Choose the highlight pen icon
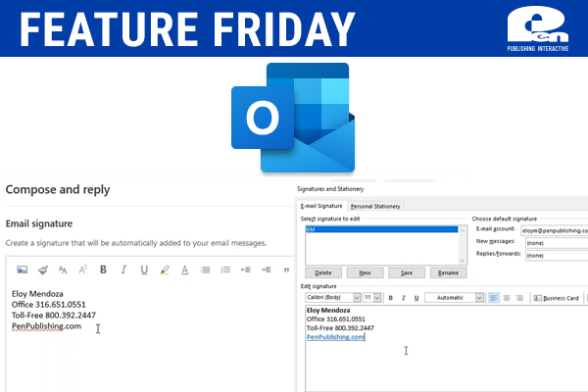This screenshot has height=392, width=588. 165,269
